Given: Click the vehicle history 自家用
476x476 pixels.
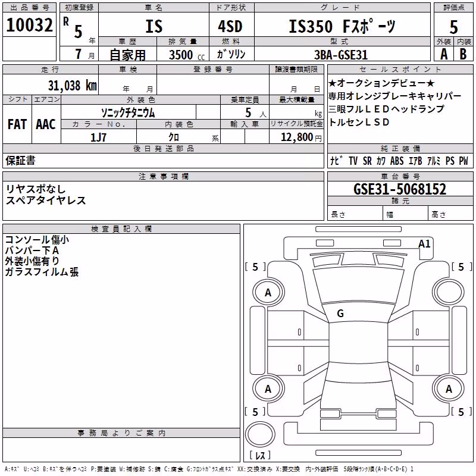Looking at the screenshot, I should 127,55.
